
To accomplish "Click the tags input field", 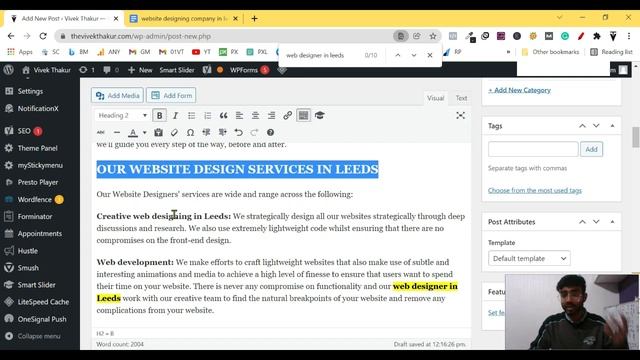I will click(533, 149).
